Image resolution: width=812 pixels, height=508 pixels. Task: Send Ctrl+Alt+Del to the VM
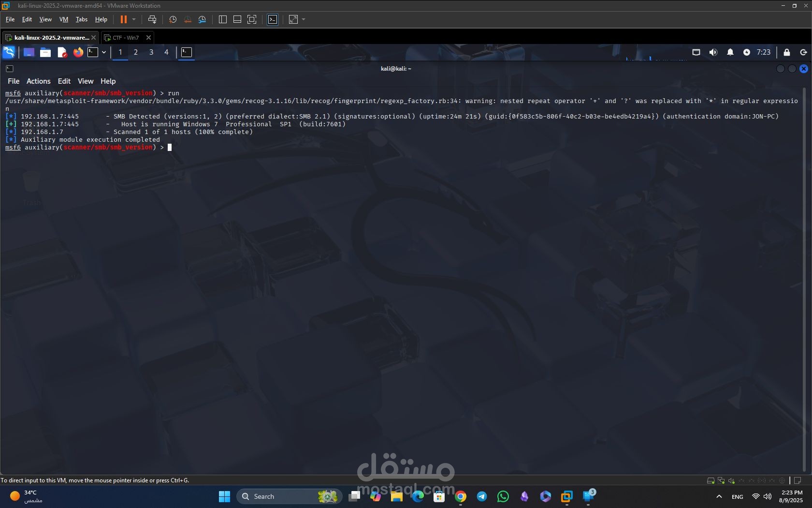(x=152, y=19)
